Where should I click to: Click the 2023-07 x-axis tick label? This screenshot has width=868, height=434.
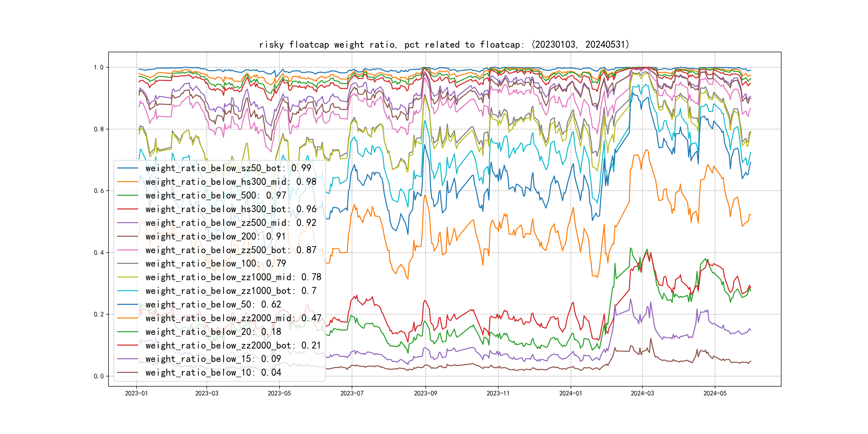(352, 393)
